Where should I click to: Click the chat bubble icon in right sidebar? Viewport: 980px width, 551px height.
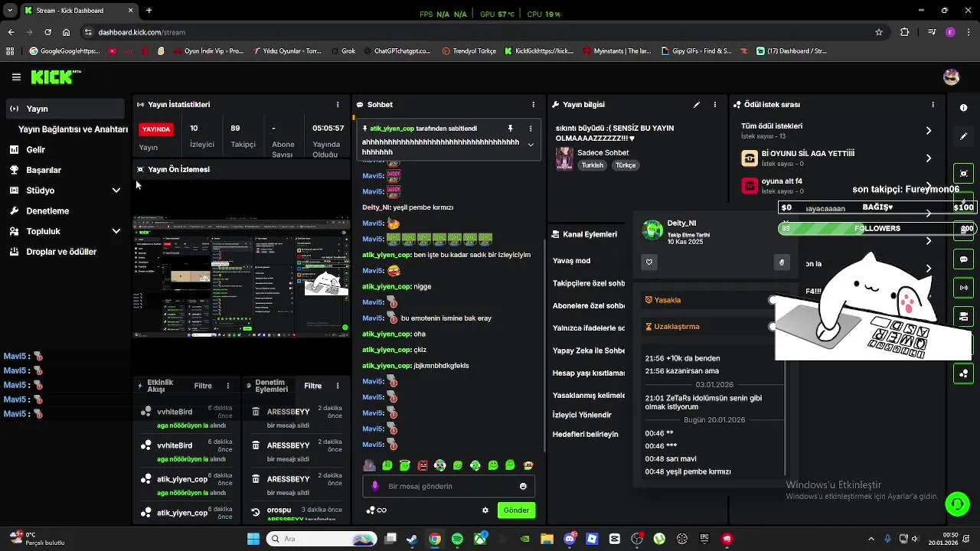(x=963, y=259)
